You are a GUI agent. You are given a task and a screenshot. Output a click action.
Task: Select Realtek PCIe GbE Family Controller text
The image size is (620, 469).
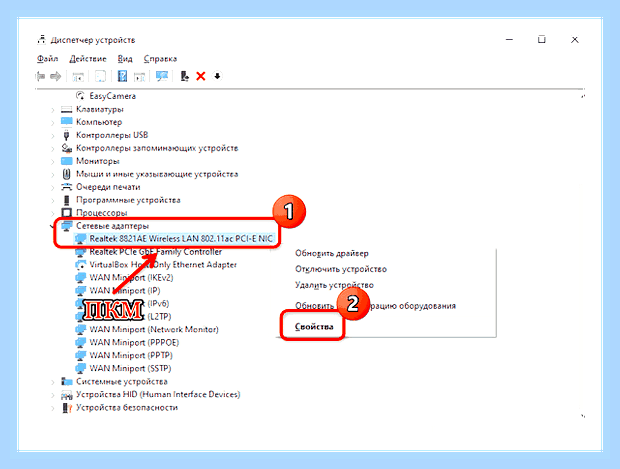tap(156, 252)
